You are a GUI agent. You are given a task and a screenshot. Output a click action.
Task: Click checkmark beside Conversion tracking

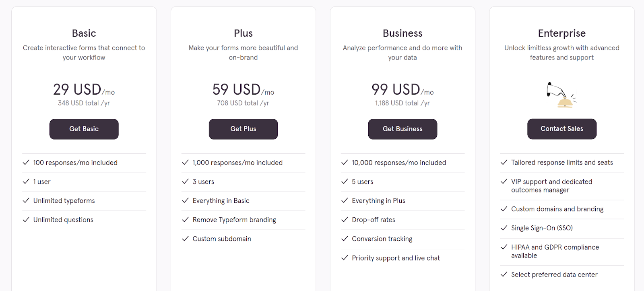pos(345,239)
